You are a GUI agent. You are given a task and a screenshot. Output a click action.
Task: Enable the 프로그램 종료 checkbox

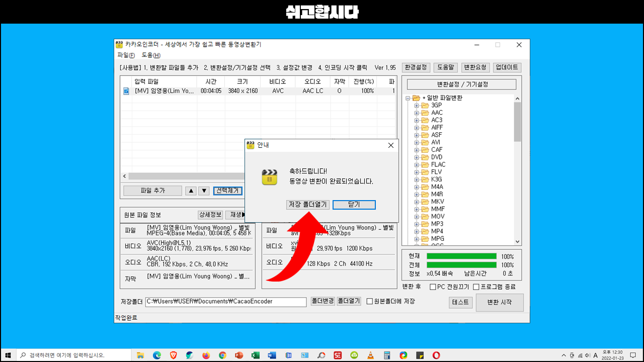476,287
